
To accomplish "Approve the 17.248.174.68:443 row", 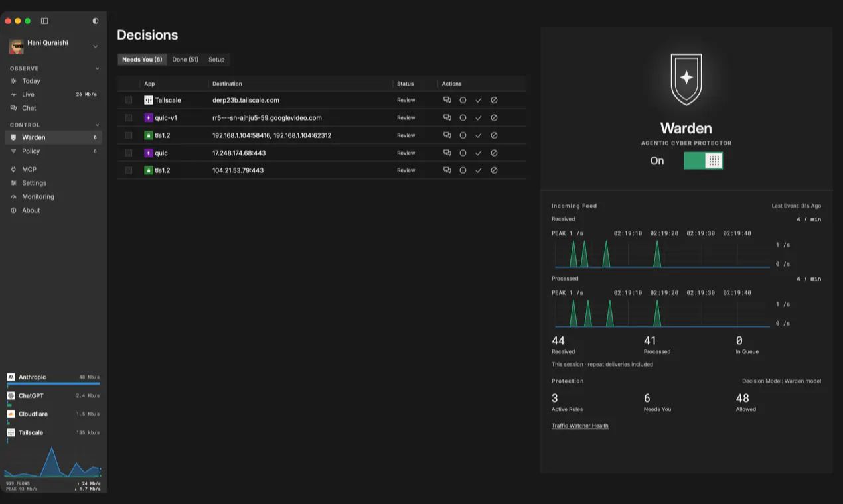I will click(x=478, y=153).
